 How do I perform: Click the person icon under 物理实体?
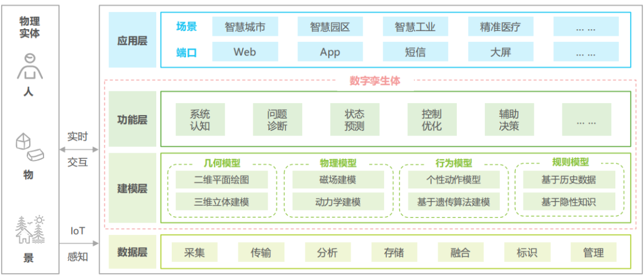pos(29,66)
